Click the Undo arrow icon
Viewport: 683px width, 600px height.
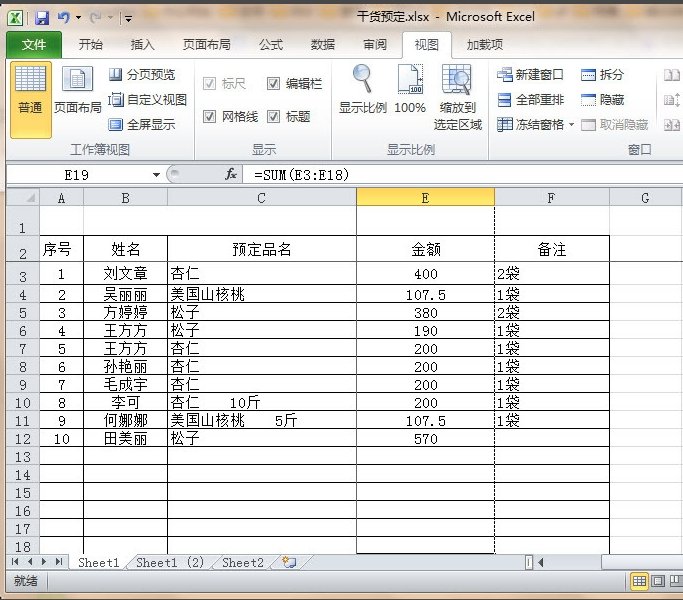click(x=64, y=17)
